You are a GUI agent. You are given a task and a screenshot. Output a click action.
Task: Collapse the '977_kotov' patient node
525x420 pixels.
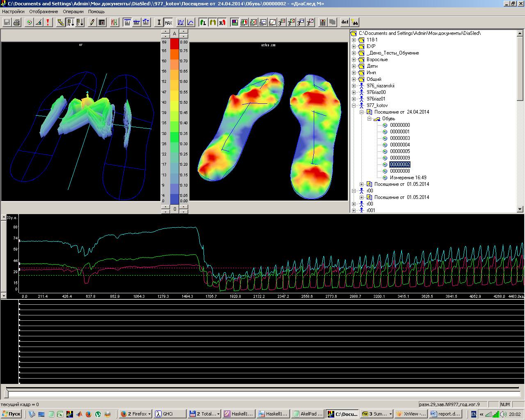[354, 105]
